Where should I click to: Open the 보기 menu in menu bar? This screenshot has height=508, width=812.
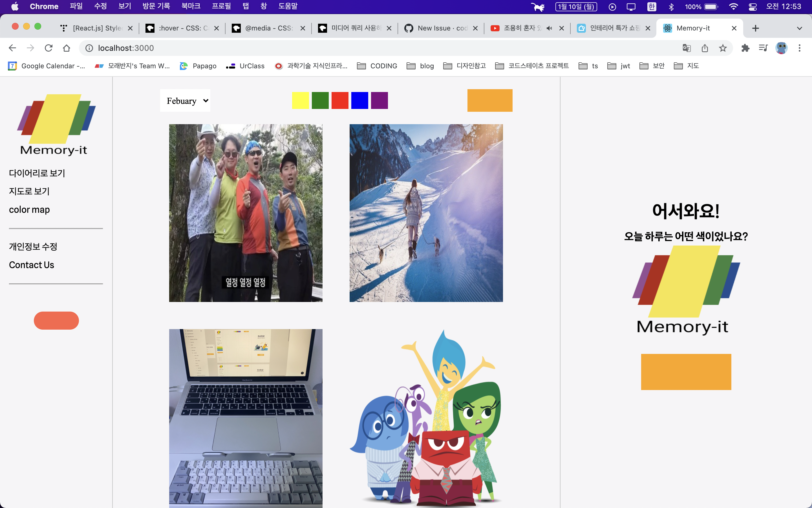pyautogui.click(x=125, y=6)
